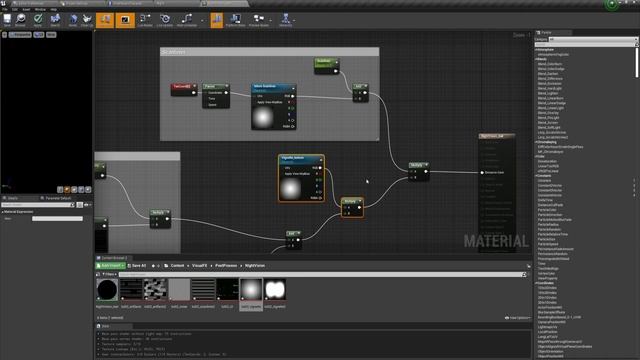The width and height of the screenshot is (640, 360).
Task: Toggle the Platform Stats toolbar button
Action: [236, 20]
